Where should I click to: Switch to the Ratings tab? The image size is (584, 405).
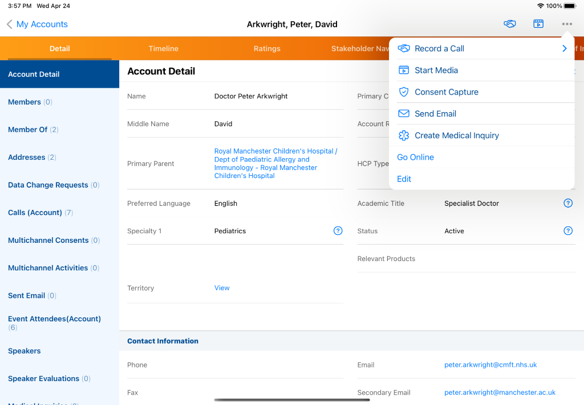(x=267, y=48)
